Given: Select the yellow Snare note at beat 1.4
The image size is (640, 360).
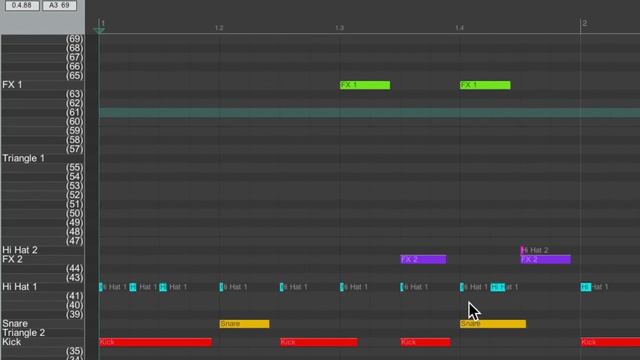Looking at the screenshot, I should click(493, 324).
